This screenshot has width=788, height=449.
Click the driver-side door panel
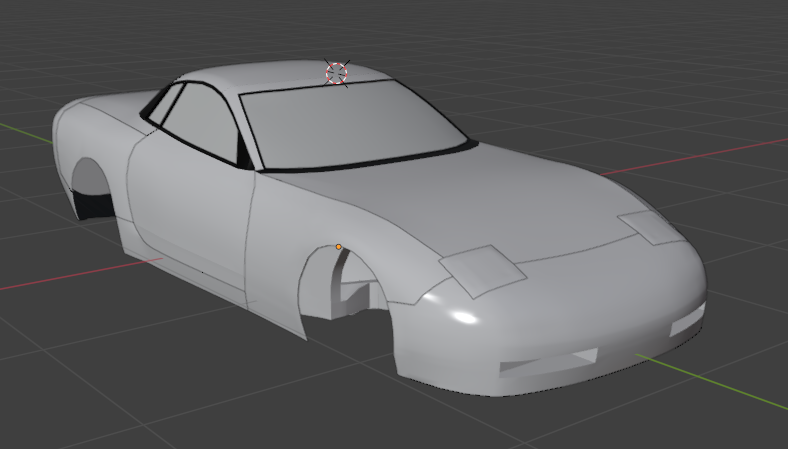tap(191, 211)
